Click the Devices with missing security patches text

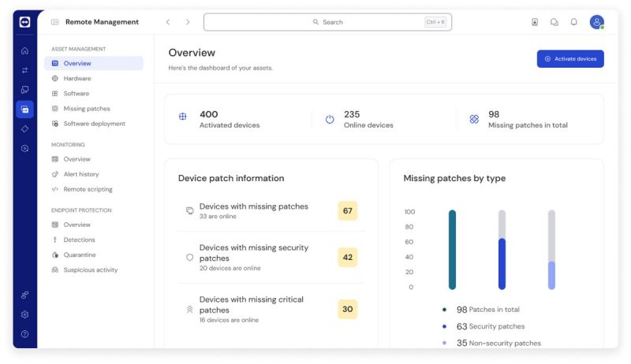253,253
